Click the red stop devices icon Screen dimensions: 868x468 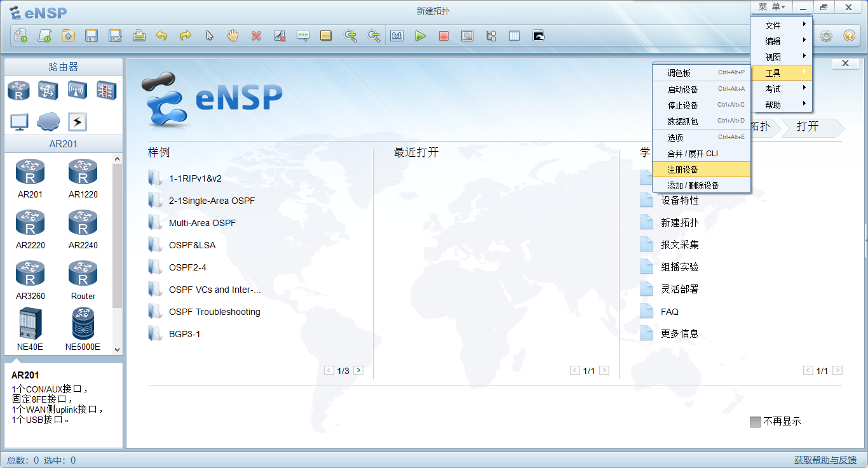(x=444, y=36)
